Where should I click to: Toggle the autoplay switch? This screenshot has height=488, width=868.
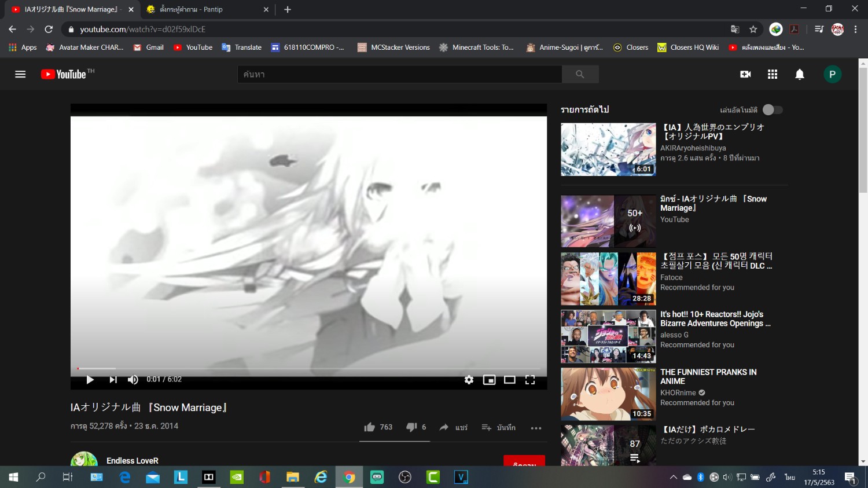(x=773, y=109)
